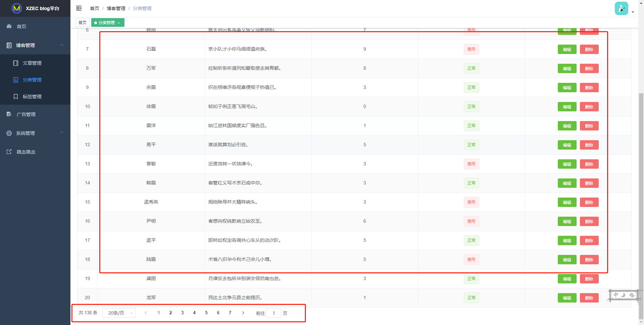Switch to the 首页 tab
Image resolution: width=644 pixels, height=325 pixels.
click(x=82, y=22)
